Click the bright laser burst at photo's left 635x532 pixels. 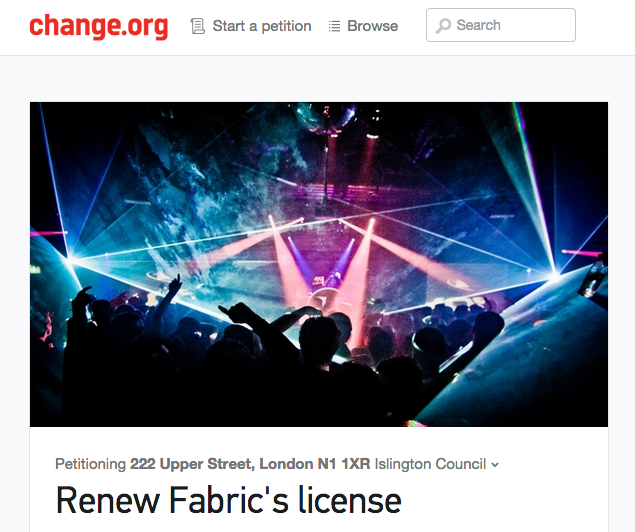(x=70, y=259)
